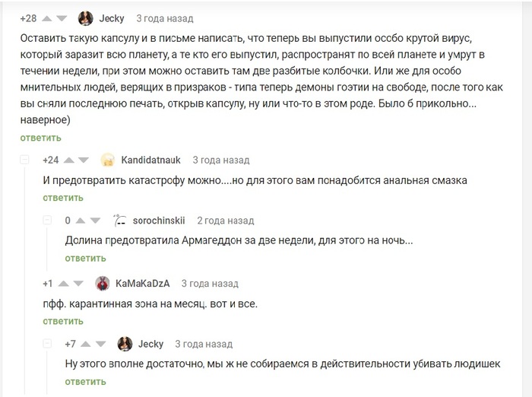532x397 pixels.
Task: Downvote Jecky's reply with +7 rating
Action: (102, 345)
